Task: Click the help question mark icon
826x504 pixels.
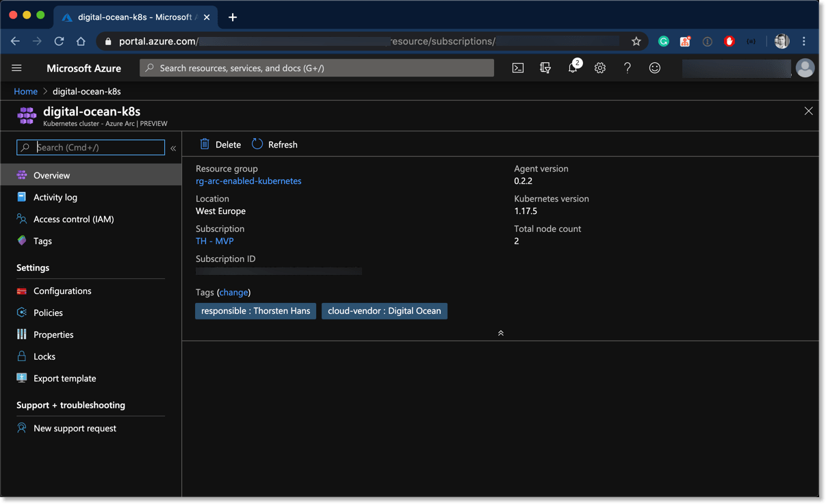Action: coord(628,68)
